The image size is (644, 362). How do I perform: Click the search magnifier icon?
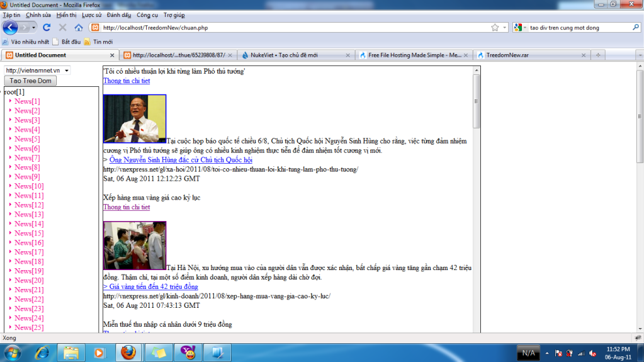point(636,28)
